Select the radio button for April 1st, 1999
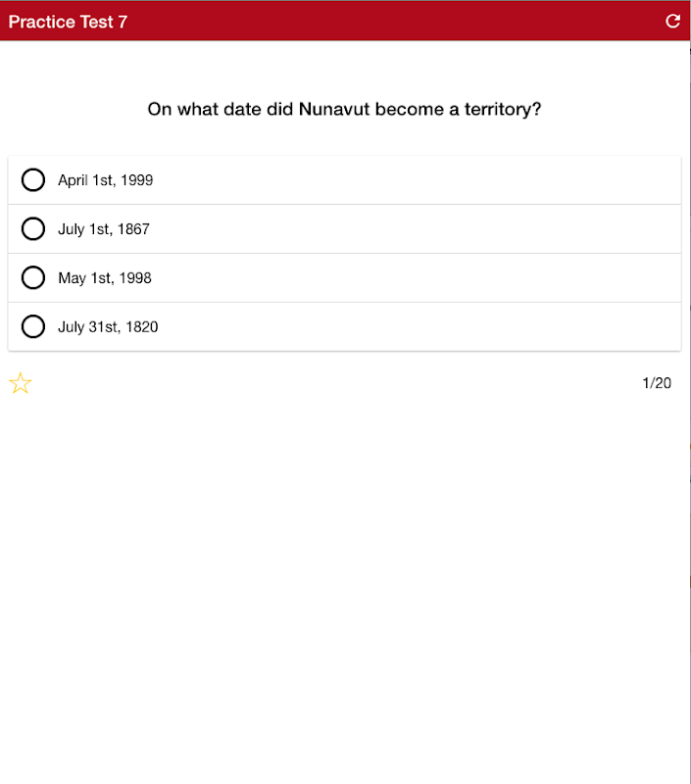The height and width of the screenshot is (784, 691). (x=33, y=180)
